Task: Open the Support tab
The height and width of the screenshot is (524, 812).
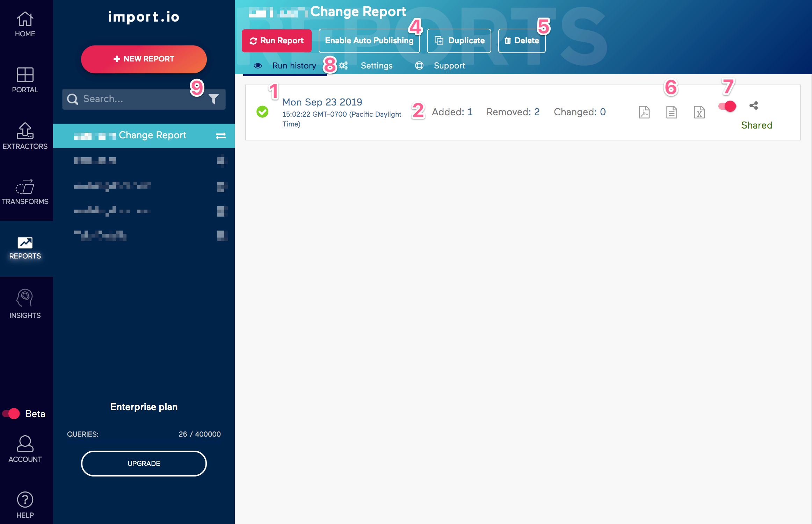Action: pyautogui.click(x=449, y=65)
